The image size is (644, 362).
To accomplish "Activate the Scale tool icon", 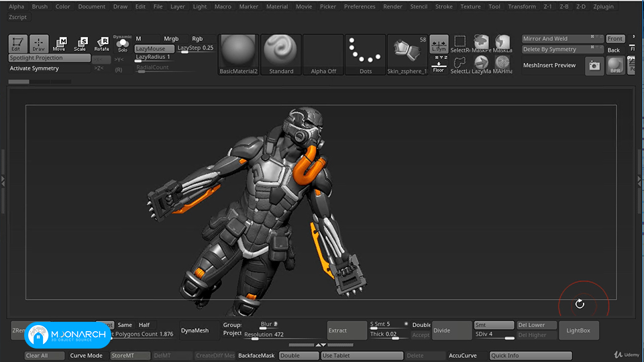I will click(x=80, y=44).
